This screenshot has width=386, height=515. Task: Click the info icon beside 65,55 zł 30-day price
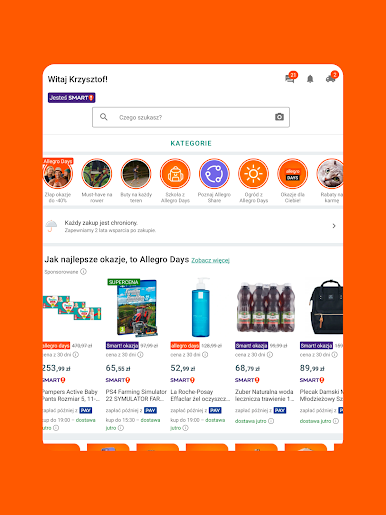140,355
